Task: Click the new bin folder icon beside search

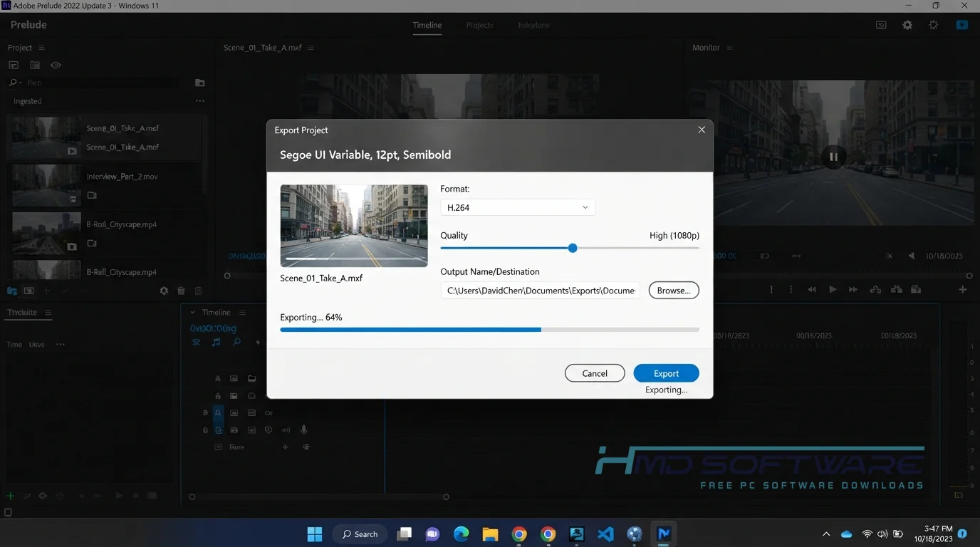Action: coord(200,83)
